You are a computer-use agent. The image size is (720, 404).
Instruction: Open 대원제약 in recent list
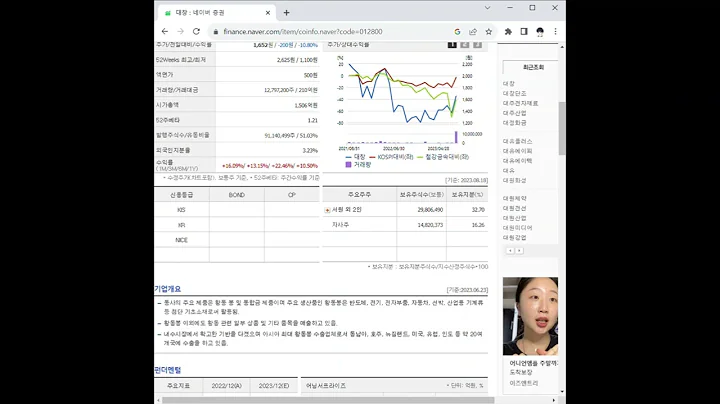pos(515,198)
